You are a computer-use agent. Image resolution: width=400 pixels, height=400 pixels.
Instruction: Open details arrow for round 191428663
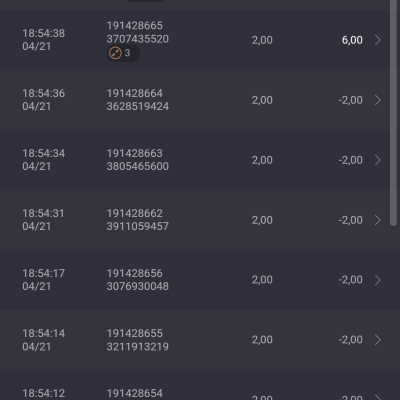click(378, 160)
